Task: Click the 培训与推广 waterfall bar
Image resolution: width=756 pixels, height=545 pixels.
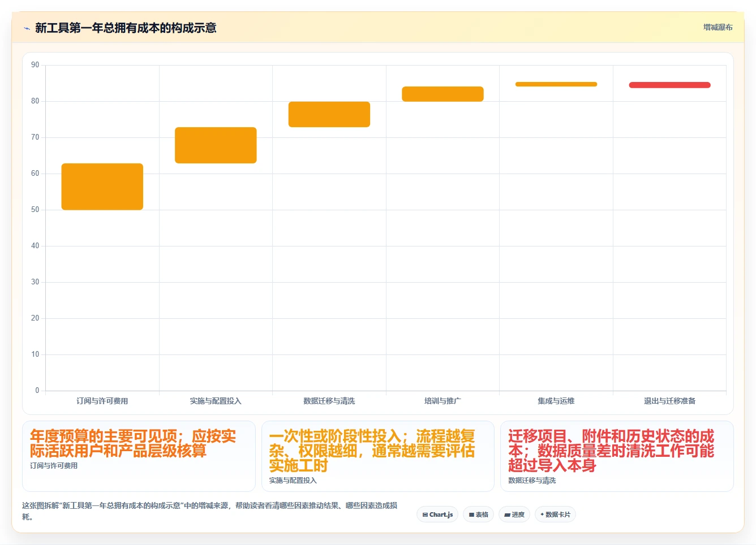Action: tap(443, 94)
